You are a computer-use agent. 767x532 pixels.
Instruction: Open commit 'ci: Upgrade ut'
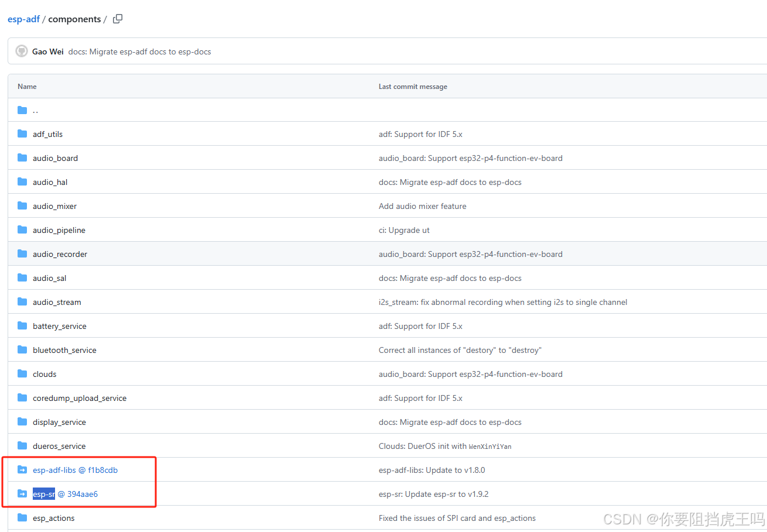click(404, 230)
